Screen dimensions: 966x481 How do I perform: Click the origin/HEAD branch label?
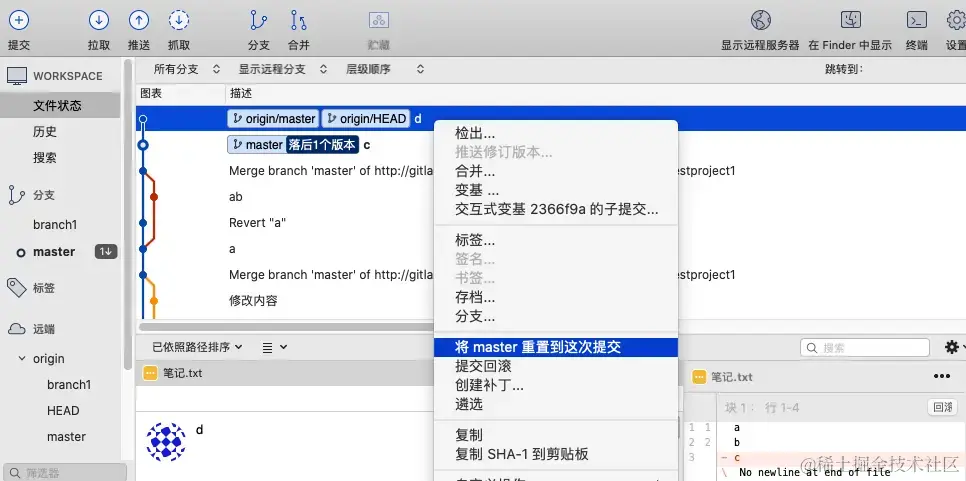(x=366, y=119)
